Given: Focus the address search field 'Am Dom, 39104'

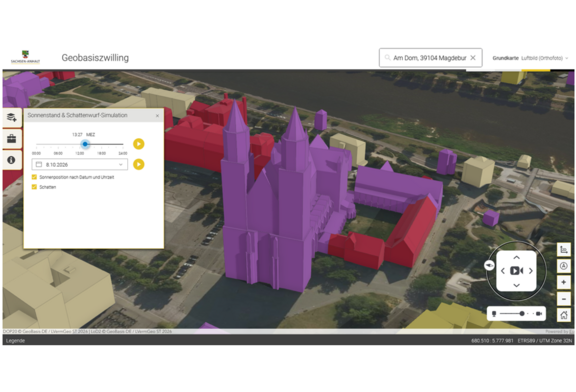Looking at the screenshot, I should pyautogui.click(x=430, y=58).
